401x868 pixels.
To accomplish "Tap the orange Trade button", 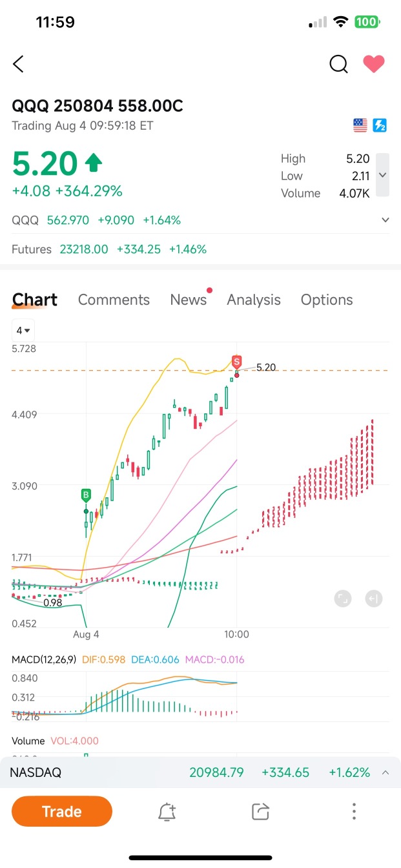I will coord(62,811).
